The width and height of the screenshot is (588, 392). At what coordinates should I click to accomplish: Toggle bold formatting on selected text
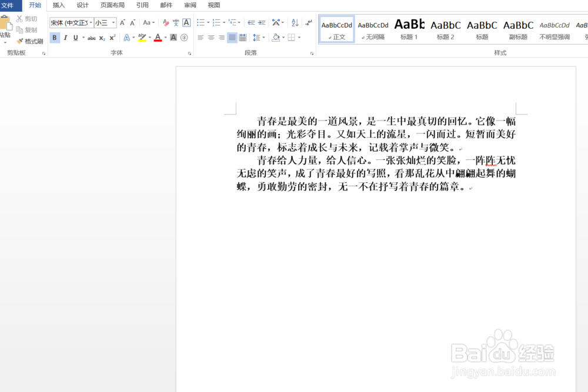pos(55,37)
